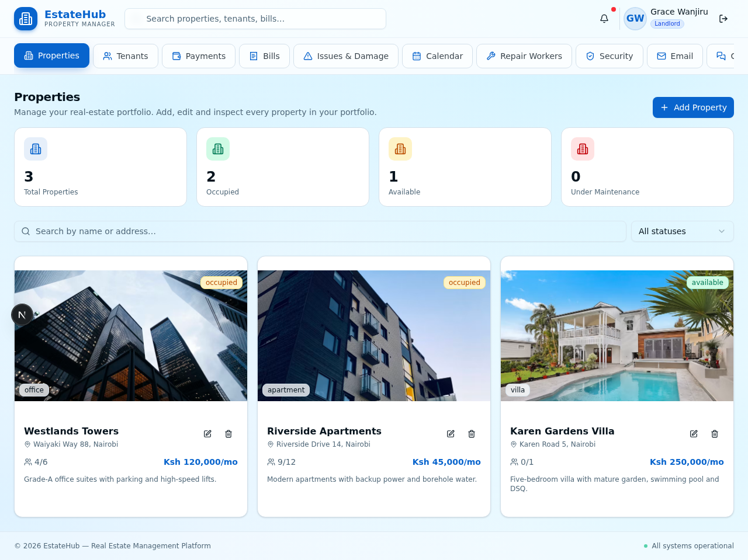Open the Repair Workers tab
The width and height of the screenshot is (748, 560).
[524, 56]
